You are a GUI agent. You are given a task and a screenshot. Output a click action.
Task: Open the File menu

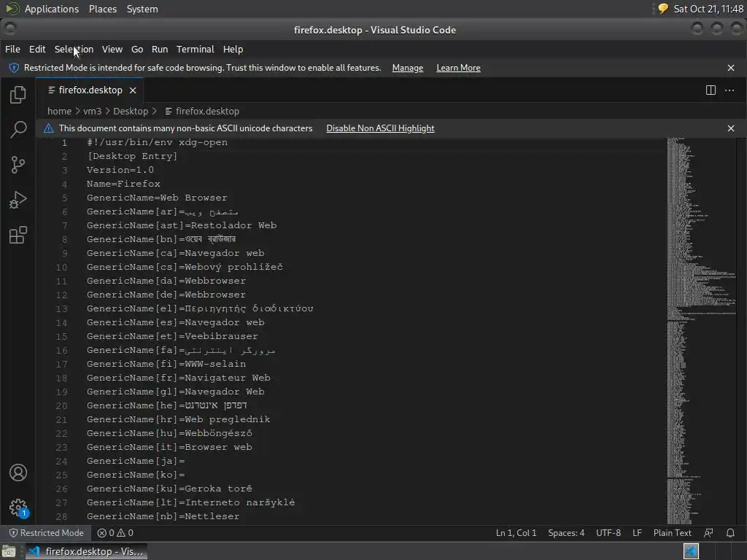(12, 49)
